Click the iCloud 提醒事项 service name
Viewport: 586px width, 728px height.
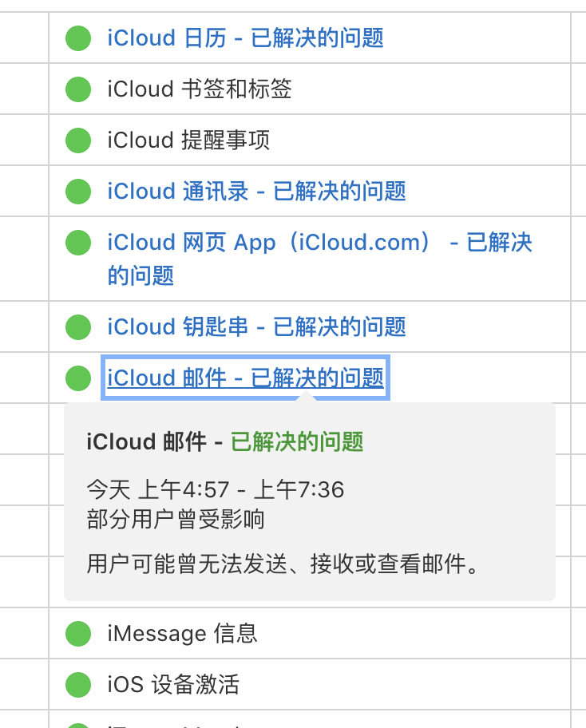[x=188, y=140]
